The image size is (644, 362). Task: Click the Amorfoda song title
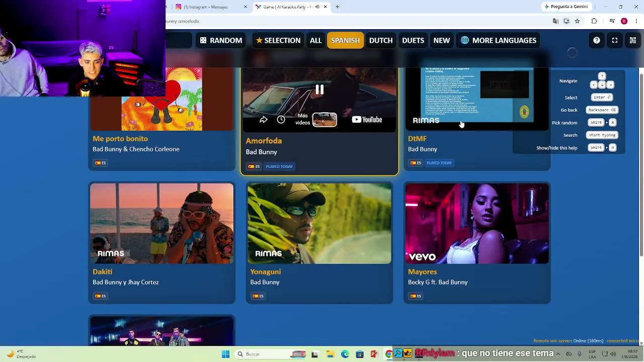click(x=264, y=141)
